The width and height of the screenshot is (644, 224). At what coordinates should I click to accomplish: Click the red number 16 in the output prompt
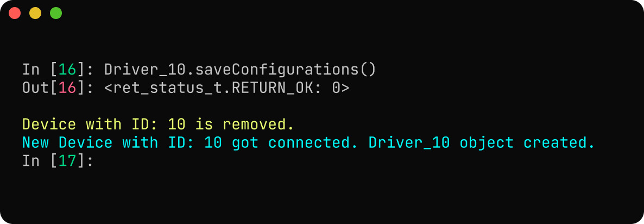pos(68,88)
